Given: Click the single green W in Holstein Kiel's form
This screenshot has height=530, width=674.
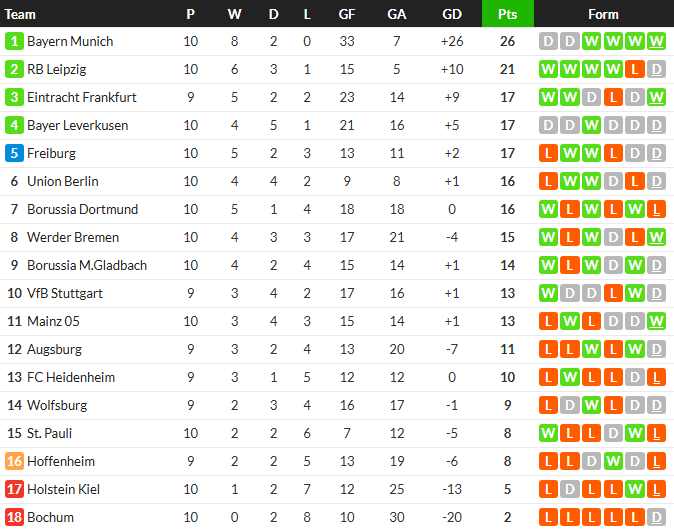Looking at the screenshot, I should click(634, 490).
